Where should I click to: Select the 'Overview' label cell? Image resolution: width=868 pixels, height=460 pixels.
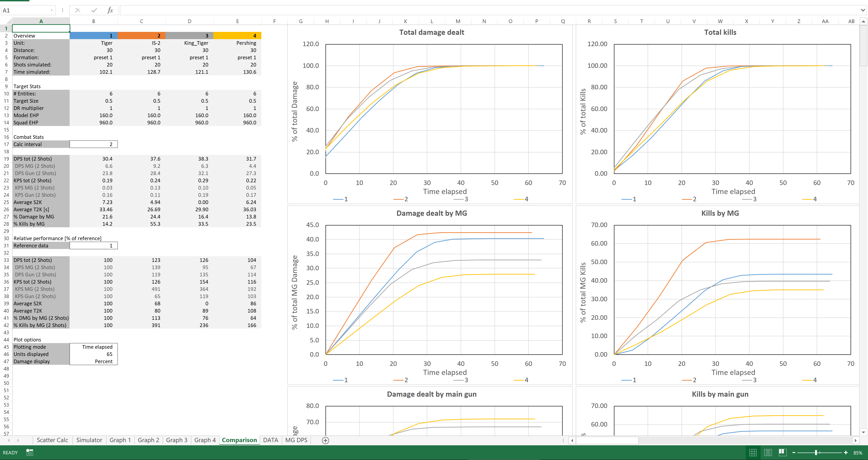point(41,36)
